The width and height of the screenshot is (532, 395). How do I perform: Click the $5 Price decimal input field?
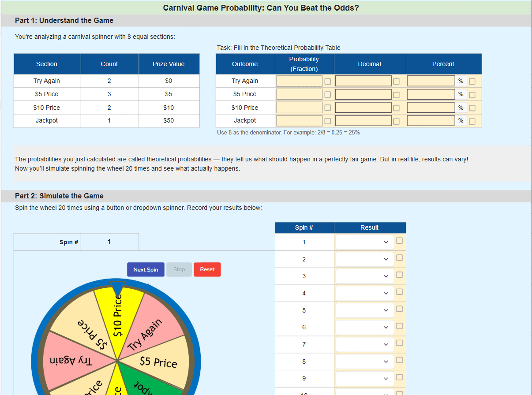pyautogui.click(x=363, y=94)
